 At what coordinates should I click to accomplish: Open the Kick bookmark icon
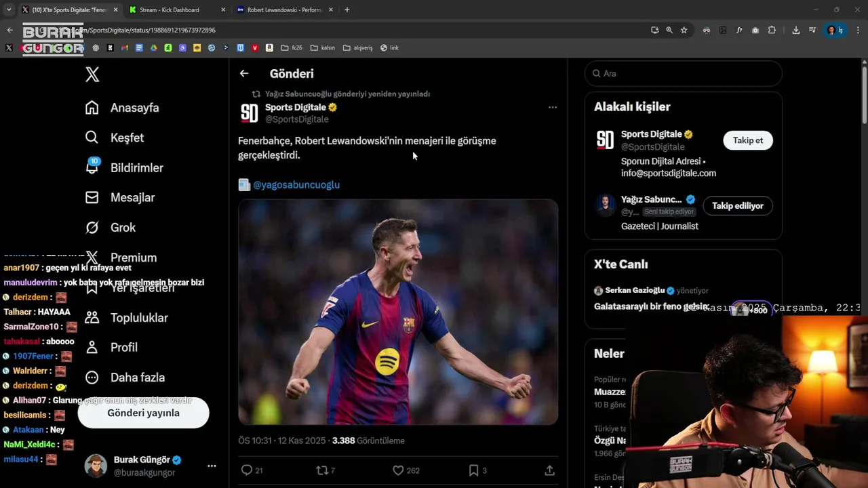click(x=110, y=48)
